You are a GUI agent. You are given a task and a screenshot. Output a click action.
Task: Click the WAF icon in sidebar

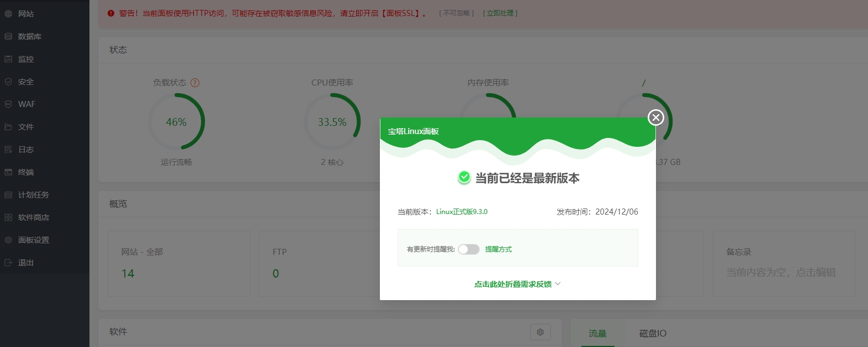click(x=8, y=104)
